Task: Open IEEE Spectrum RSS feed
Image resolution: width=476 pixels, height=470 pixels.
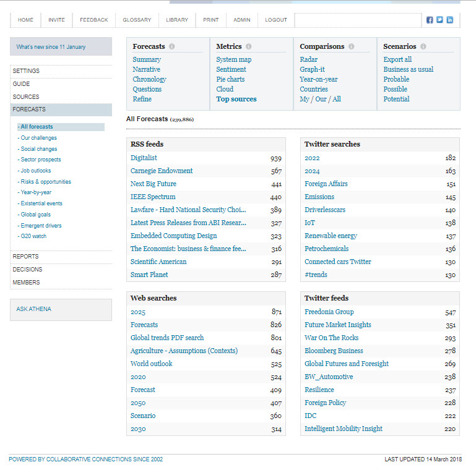Action: click(x=153, y=197)
